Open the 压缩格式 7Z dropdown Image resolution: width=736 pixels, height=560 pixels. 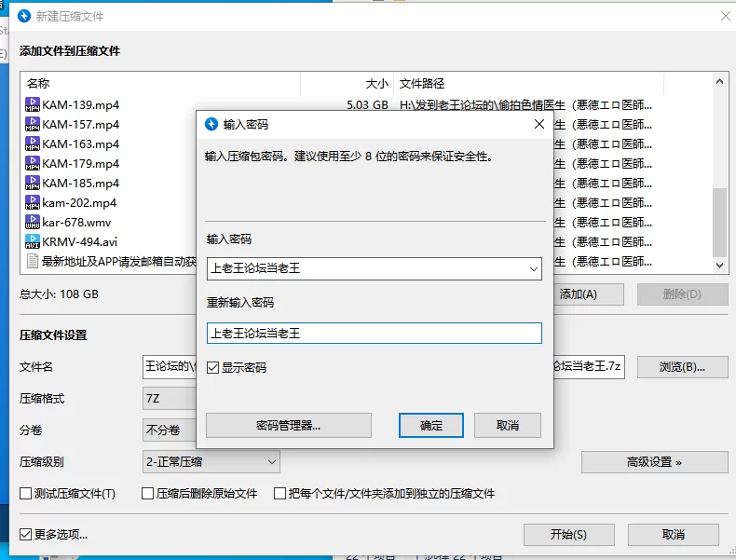click(x=170, y=399)
